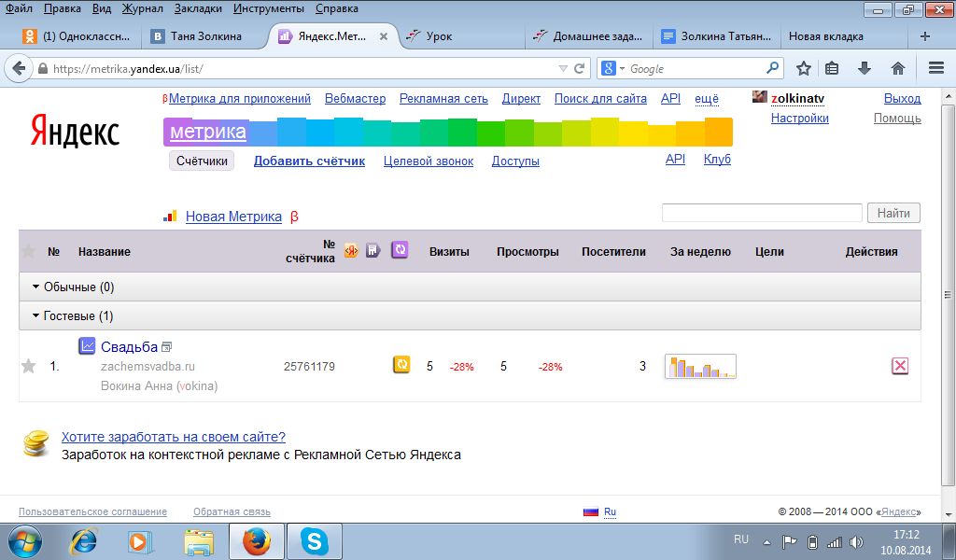This screenshot has height=560, width=956.
Task: Open Skype from taskbar
Action: point(314,541)
